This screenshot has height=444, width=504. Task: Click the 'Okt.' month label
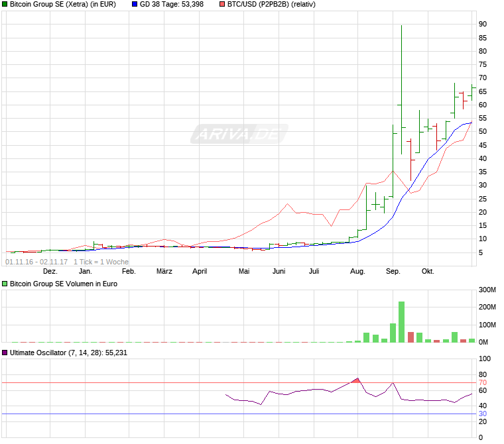pos(428,272)
